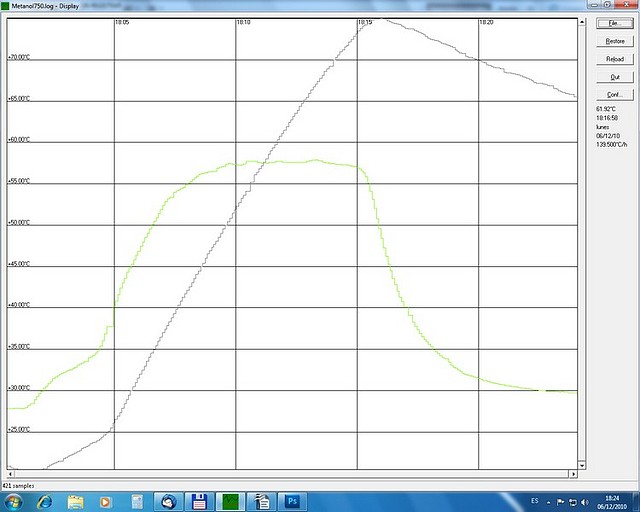This screenshot has height=512, width=640.
Task: Launch Internet Explorer from taskbar
Action: point(45,502)
